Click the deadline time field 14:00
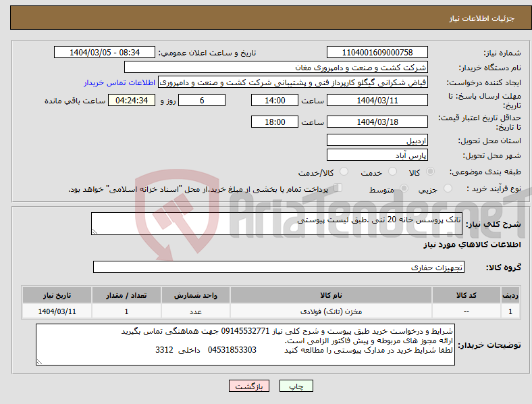 pos(275,100)
